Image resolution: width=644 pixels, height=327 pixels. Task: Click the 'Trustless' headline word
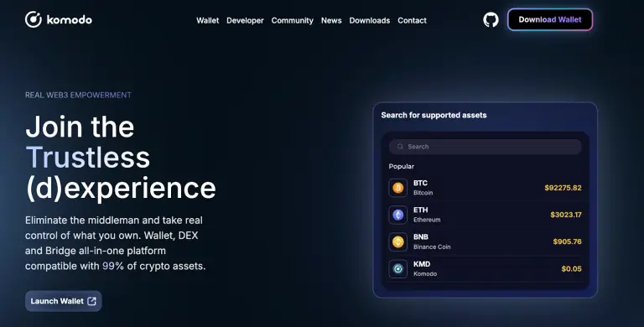[87, 158]
